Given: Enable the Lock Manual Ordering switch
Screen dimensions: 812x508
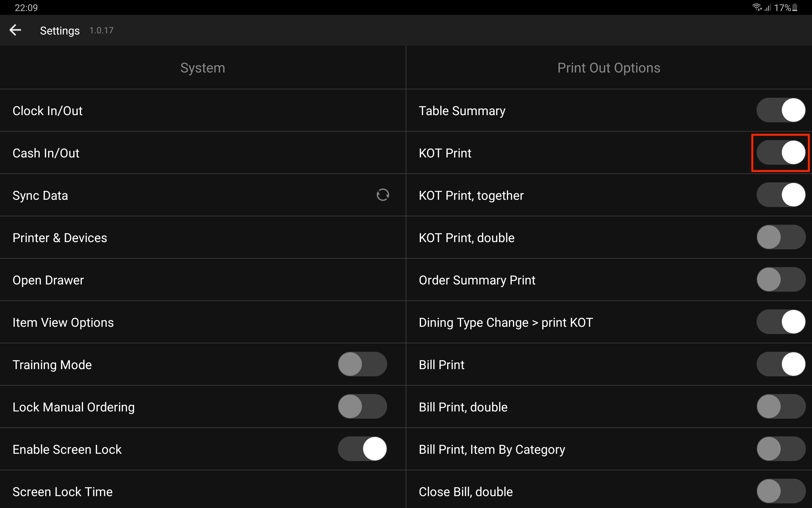Looking at the screenshot, I should (362, 407).
